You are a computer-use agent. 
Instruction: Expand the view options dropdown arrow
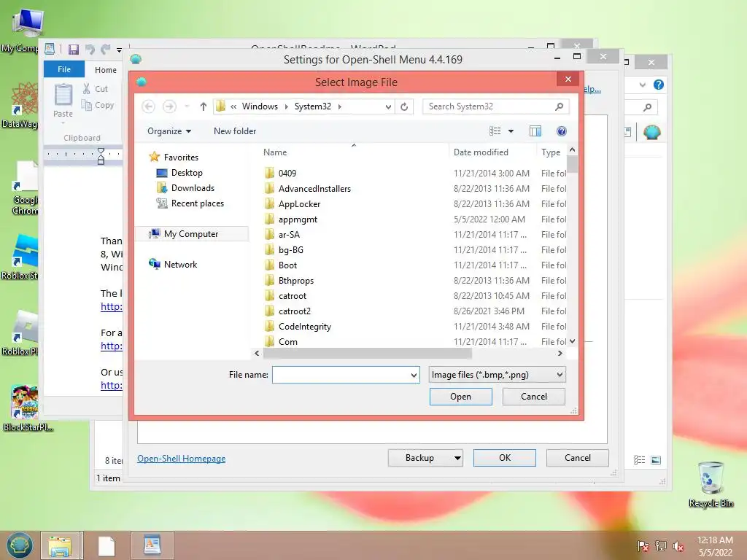511,131
